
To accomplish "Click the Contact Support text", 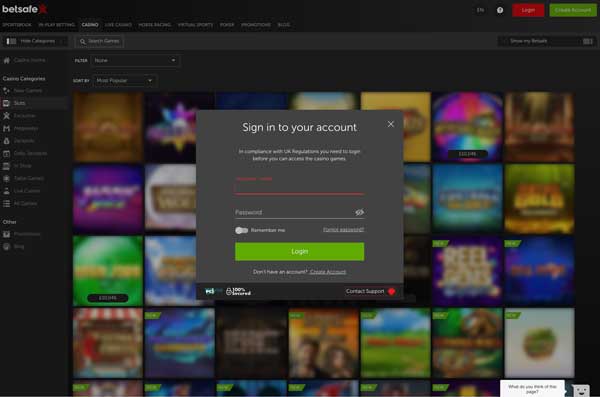I will point(365,291).
